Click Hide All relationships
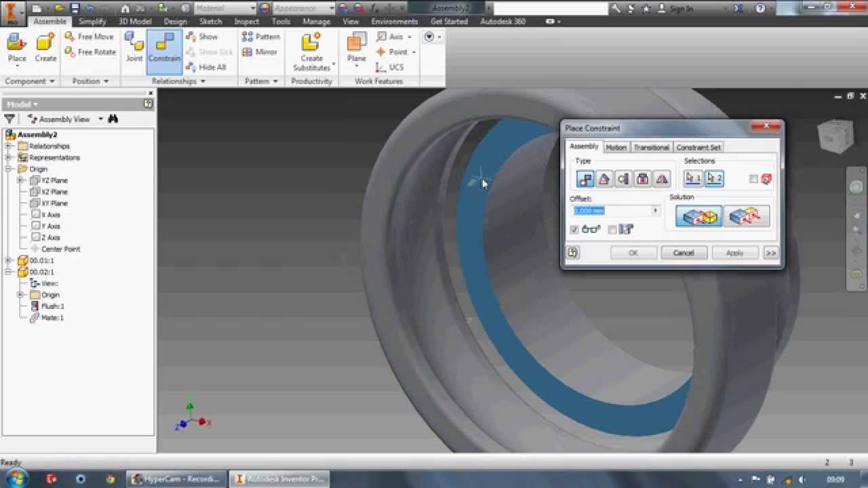This screenshot has height=488, width=868. coord(205,67)
